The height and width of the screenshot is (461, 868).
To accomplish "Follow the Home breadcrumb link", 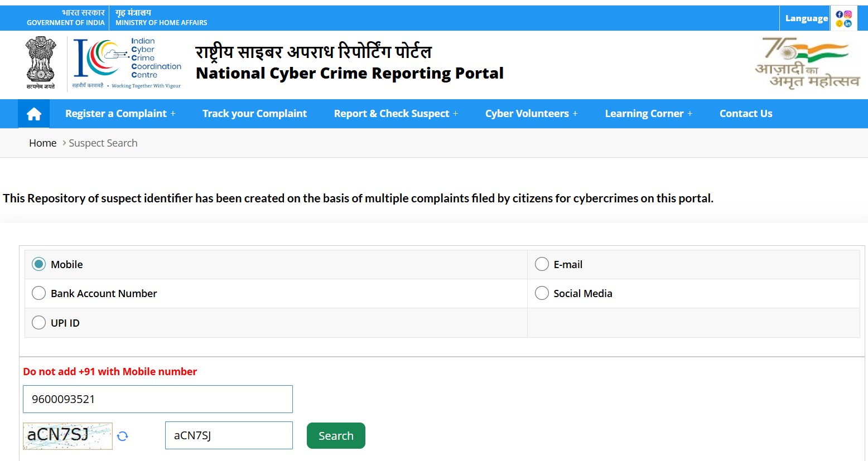I will [43, 143].
